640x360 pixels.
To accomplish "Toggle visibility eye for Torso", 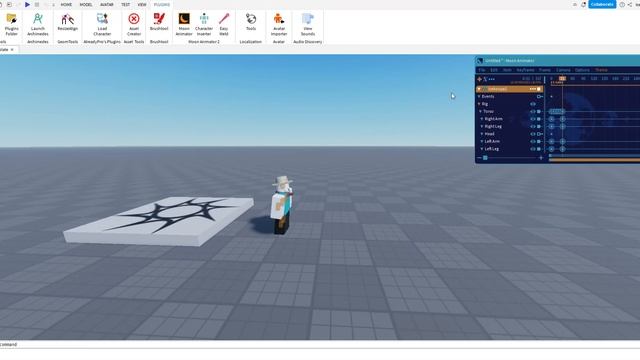I will pyautogui.click(x=533, y=111).
